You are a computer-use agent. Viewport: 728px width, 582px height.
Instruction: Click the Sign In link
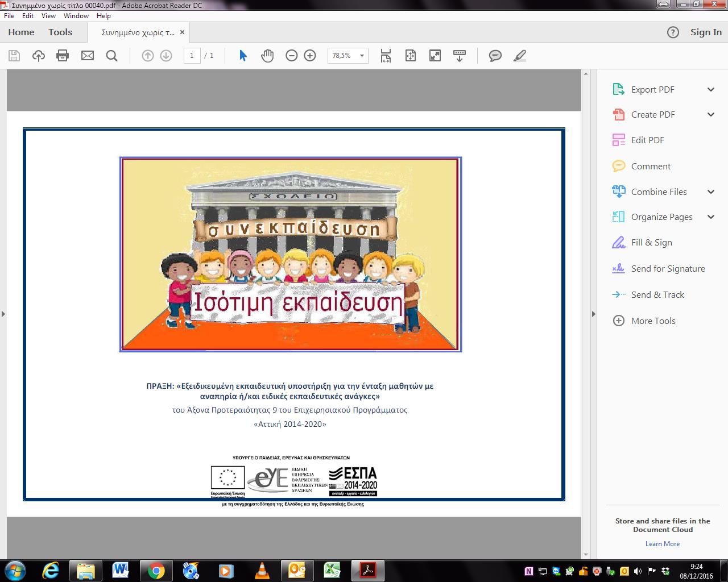click(x=706, y=32)
